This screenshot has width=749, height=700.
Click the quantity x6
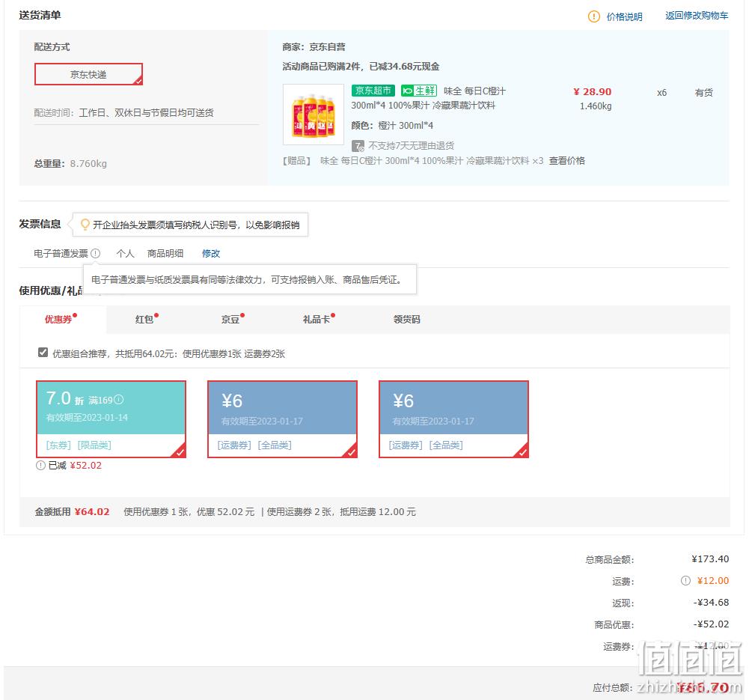pos(661,93)
